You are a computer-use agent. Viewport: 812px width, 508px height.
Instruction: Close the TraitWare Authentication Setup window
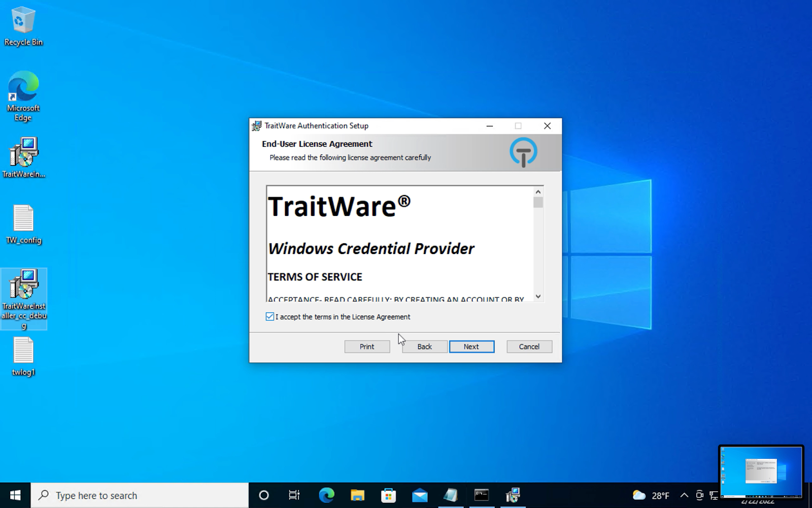tap(547, 126)
